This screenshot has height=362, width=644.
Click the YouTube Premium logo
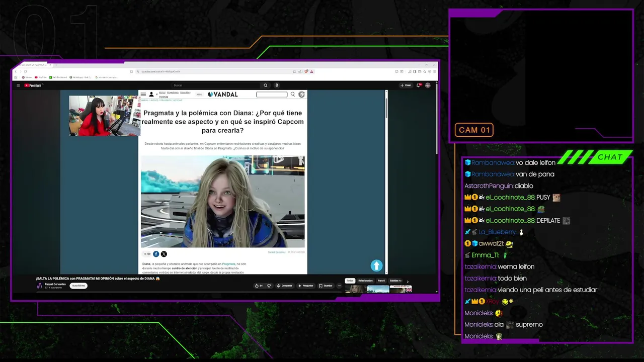(33, 85)
